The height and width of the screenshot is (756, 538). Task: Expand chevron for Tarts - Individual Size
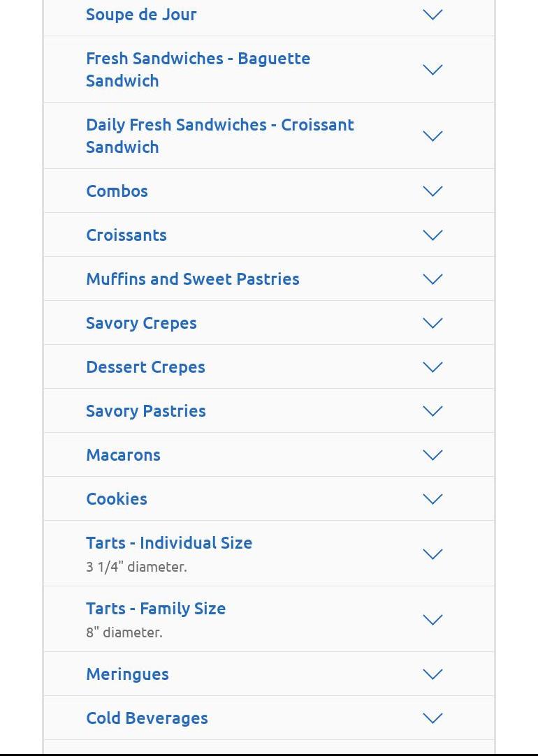tap(433, 554)
